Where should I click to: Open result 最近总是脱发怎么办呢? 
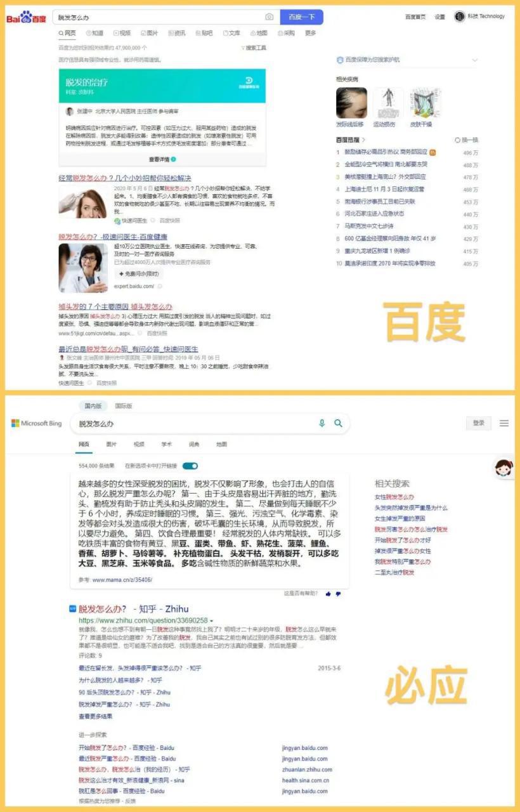pyautogui.click(x=128, y=349)
